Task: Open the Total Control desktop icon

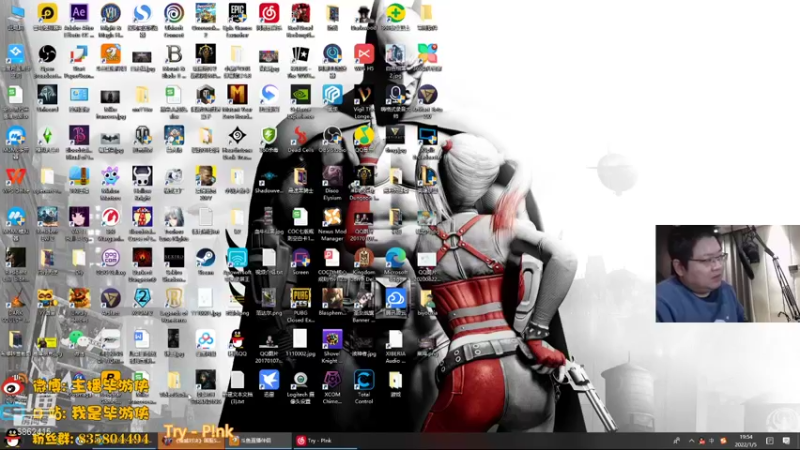Action: pos(364,380)
